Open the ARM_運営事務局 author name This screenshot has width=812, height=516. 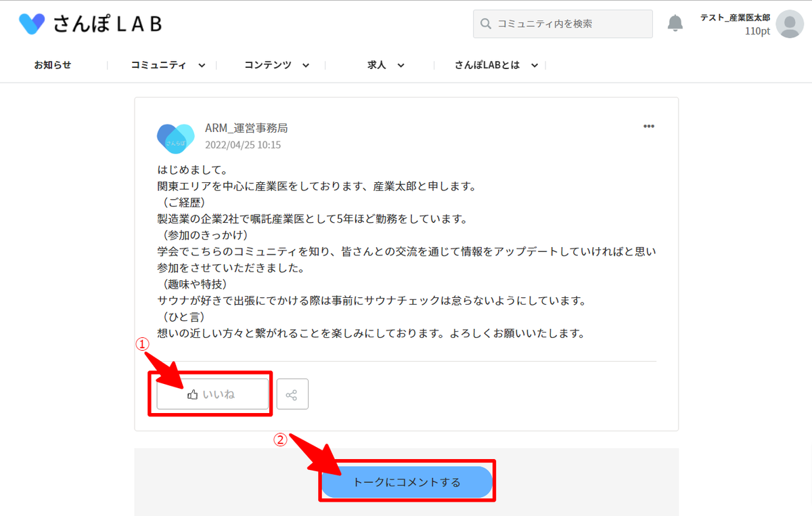click(246, 128)
